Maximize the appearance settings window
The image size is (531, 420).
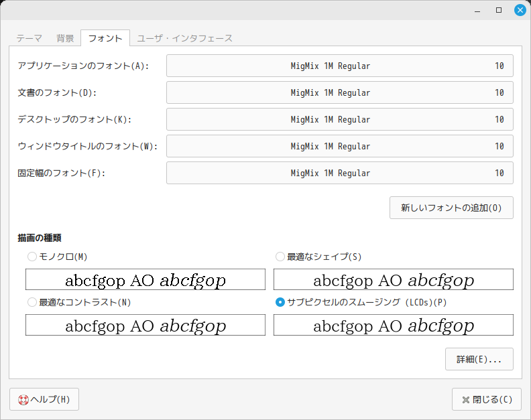click(x=499, y=10)
